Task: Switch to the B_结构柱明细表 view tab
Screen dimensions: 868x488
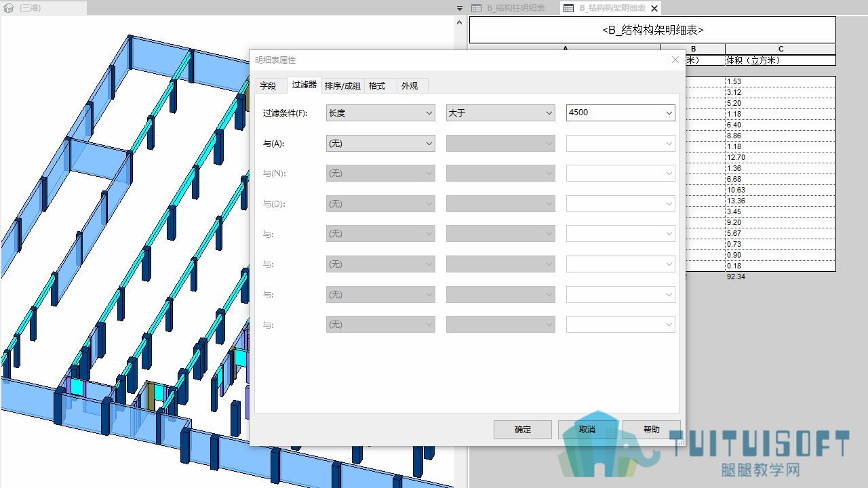Action: 513,8
